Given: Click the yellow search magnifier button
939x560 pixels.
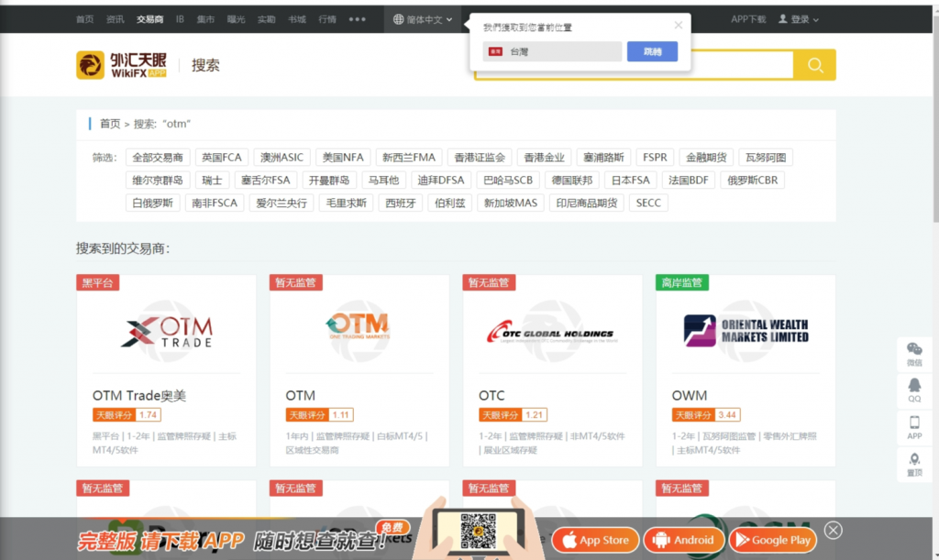Looking at the screenshot, I should [x=814, y=64].
